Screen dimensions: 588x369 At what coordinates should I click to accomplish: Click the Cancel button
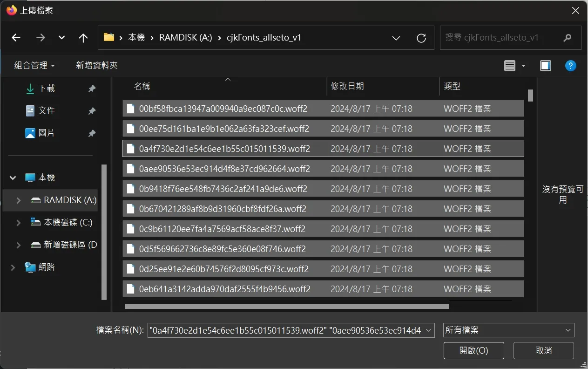point(543,350)
